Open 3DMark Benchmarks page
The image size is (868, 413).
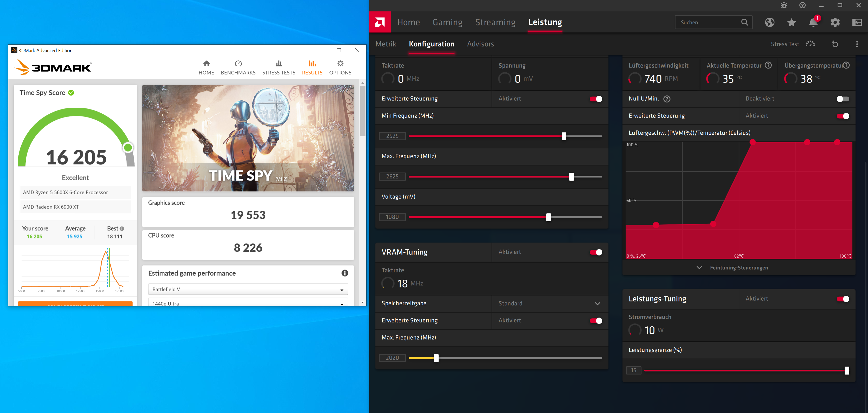238,67
